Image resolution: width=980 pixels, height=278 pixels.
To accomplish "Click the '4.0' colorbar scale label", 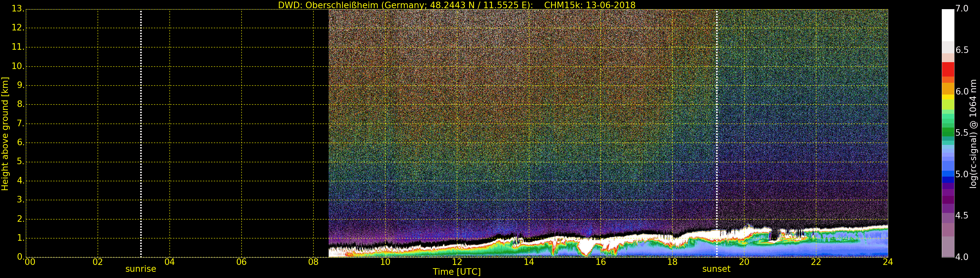I will click(962, 257).
